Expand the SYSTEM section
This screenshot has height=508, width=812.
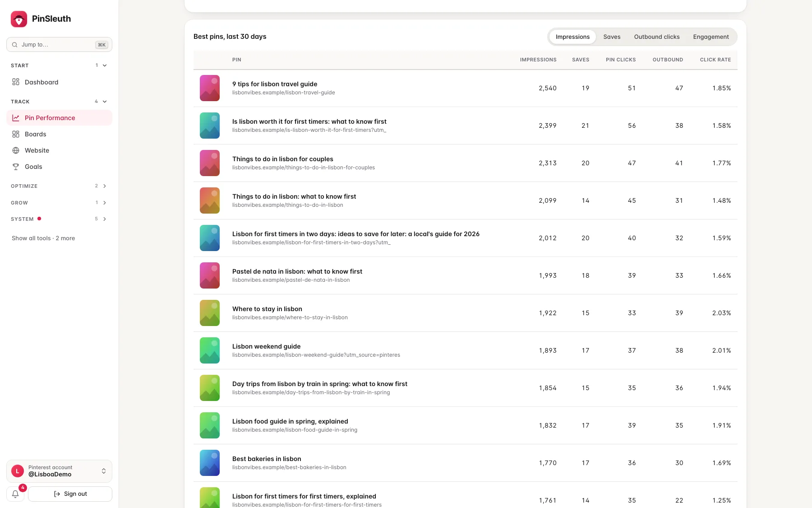59,219
